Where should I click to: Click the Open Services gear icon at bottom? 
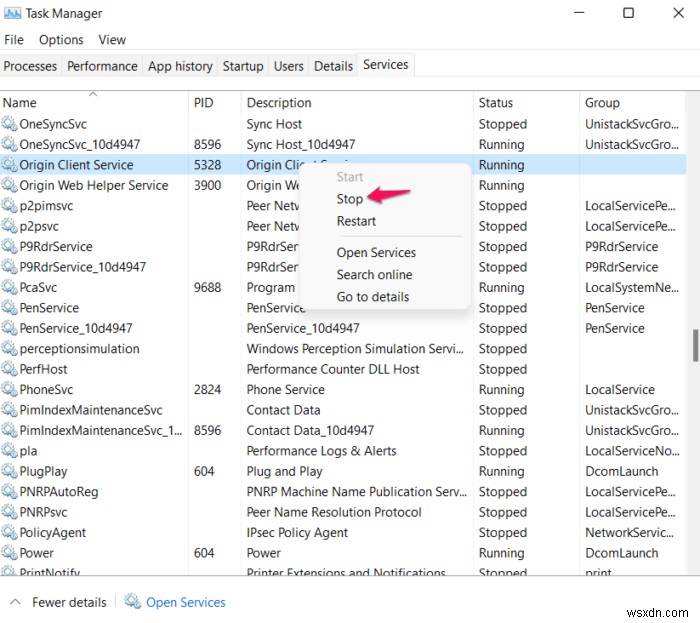tap(132, 602)
